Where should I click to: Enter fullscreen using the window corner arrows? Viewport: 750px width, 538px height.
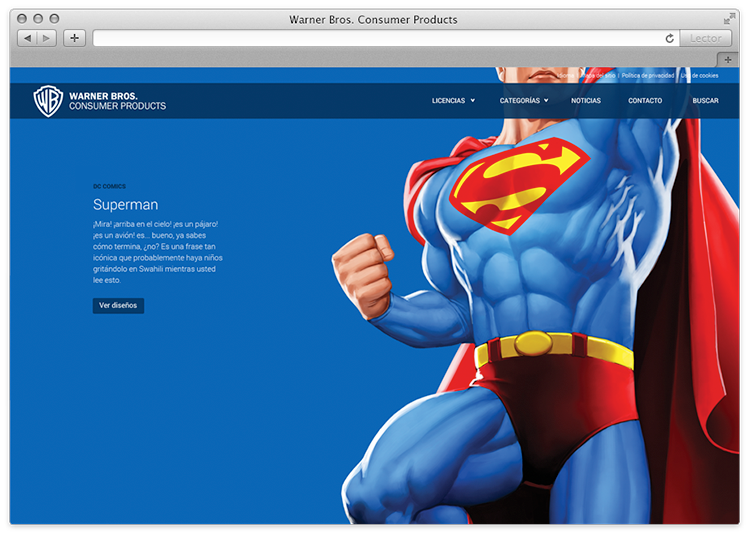coord(729,19)
